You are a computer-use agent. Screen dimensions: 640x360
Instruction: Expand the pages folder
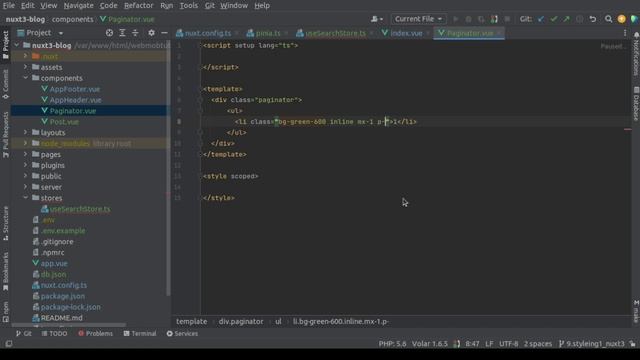coord(26,154)
